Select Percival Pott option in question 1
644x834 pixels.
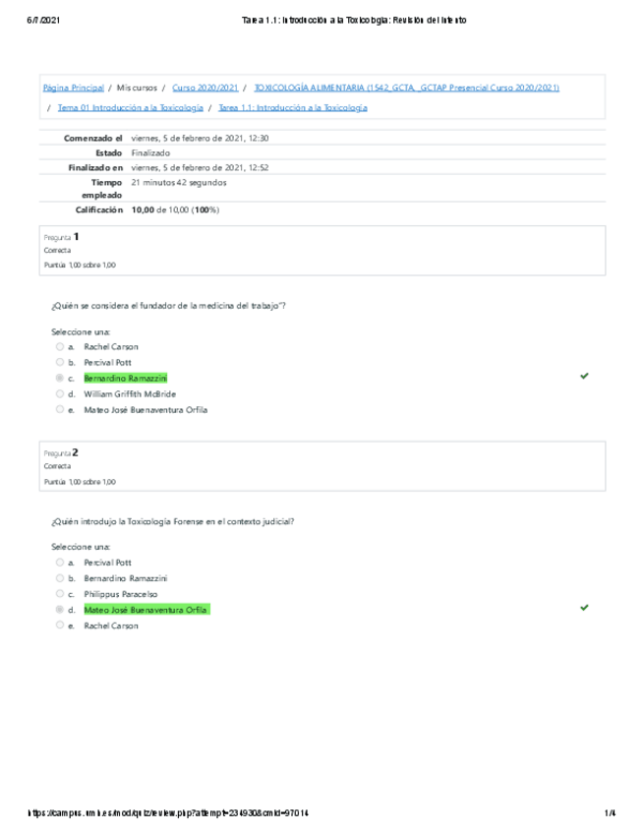60,362
